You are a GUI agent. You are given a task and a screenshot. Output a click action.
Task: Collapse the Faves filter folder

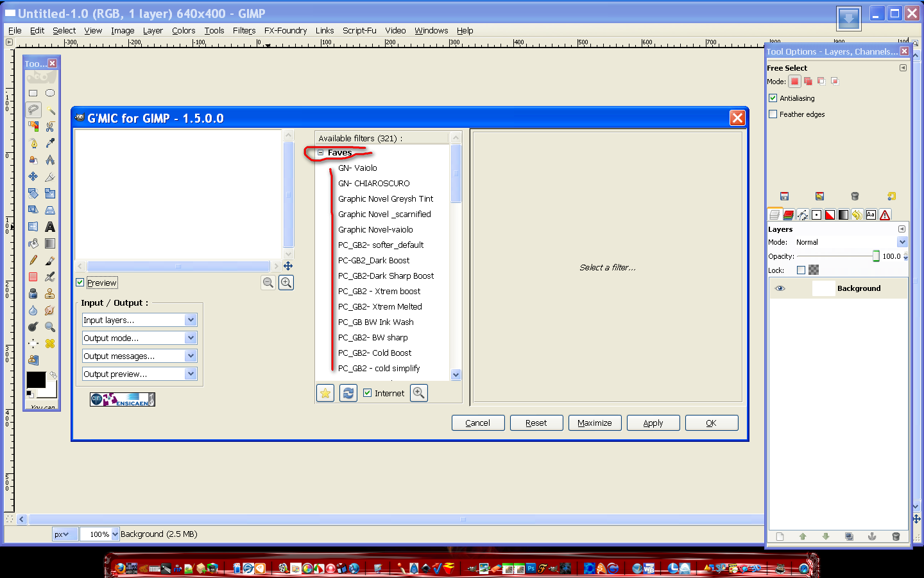320,153
